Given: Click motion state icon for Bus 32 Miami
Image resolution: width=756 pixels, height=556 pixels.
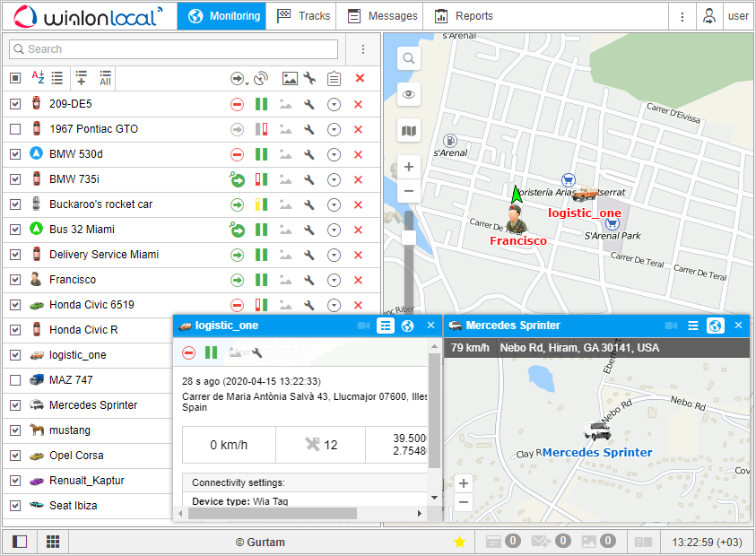Looking at the screenshot, I should pyautogui.click(x=237, y=230).
